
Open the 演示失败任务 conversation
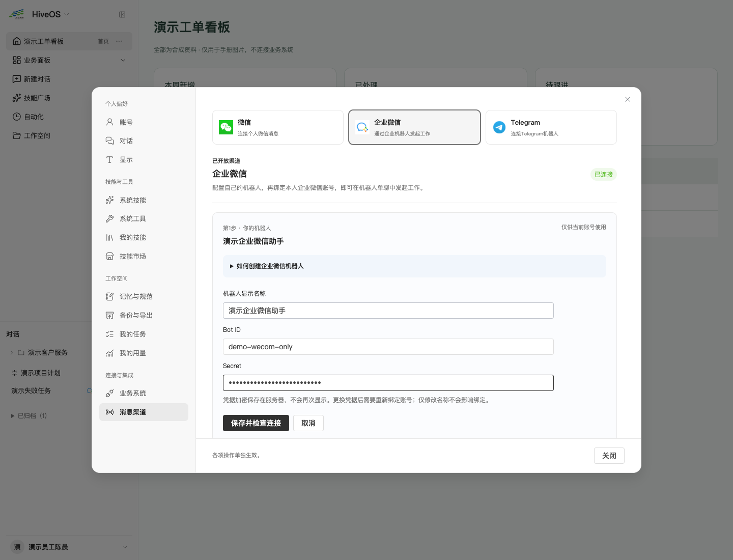[x=31, y=391]
